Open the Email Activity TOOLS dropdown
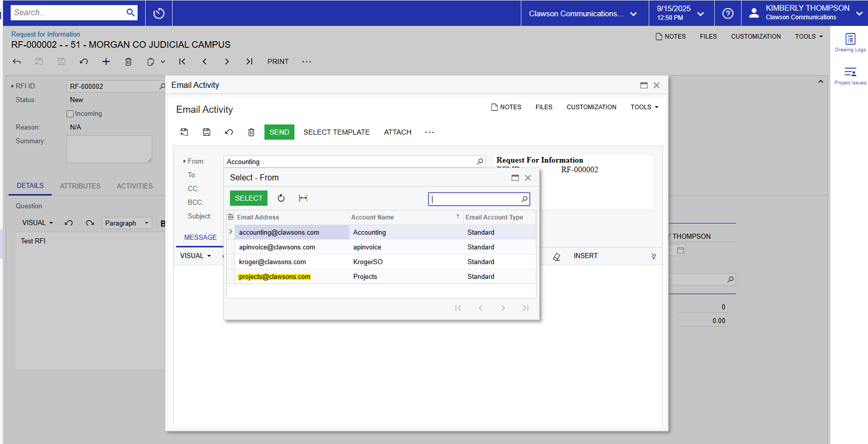This screenshot has height=444, width=868. 644,107
